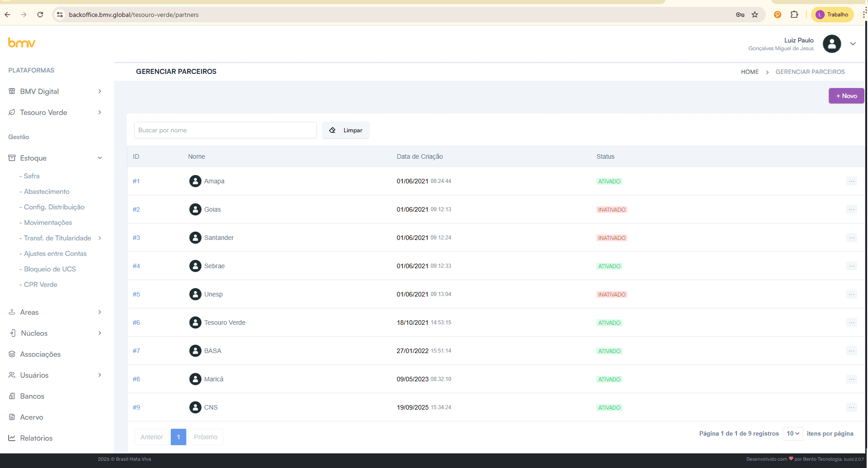Open the actions menu for Amapa row

pos(851,181)
